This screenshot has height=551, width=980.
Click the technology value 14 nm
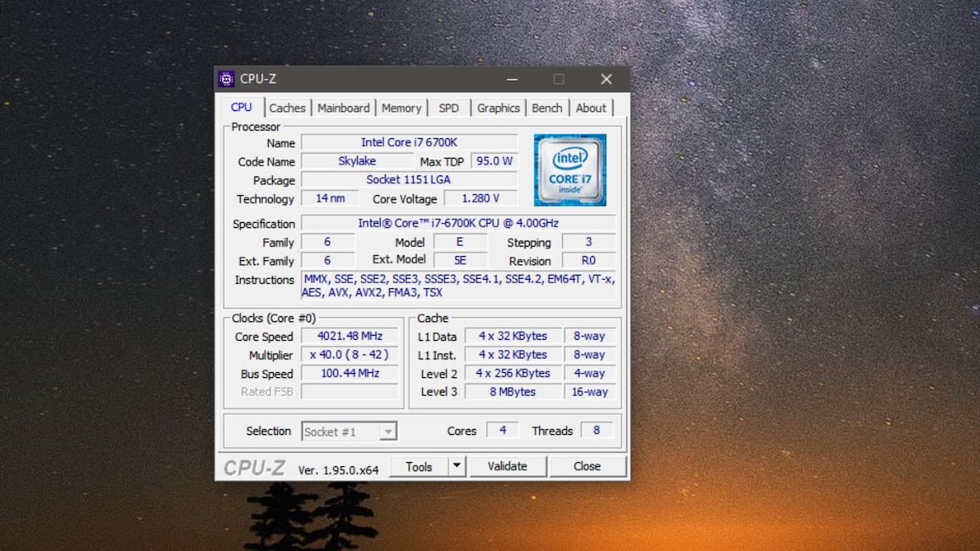330,198
